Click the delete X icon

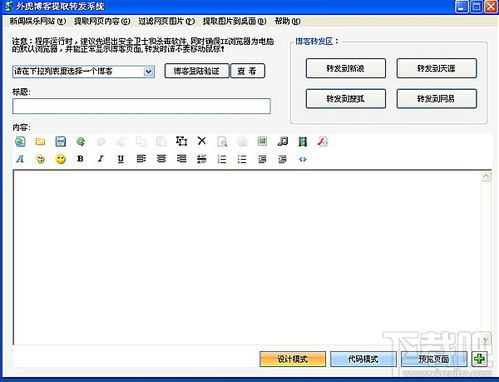point(201,141)
